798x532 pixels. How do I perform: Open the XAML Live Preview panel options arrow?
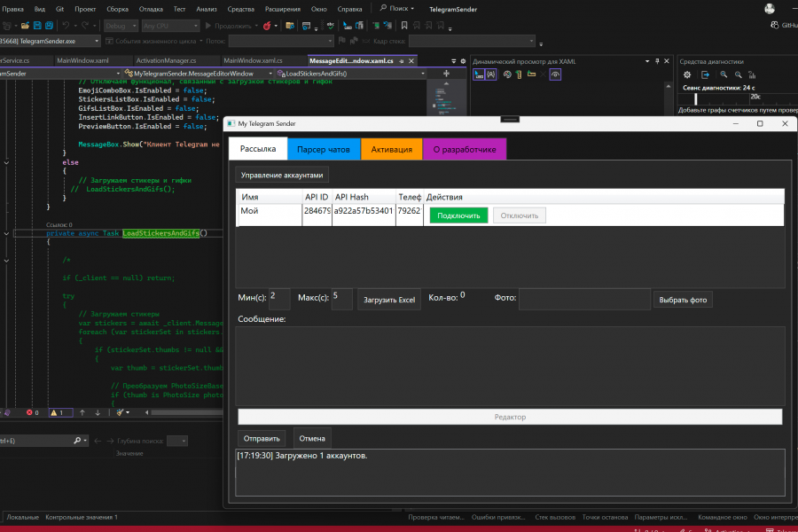click(x=647, y=61)
